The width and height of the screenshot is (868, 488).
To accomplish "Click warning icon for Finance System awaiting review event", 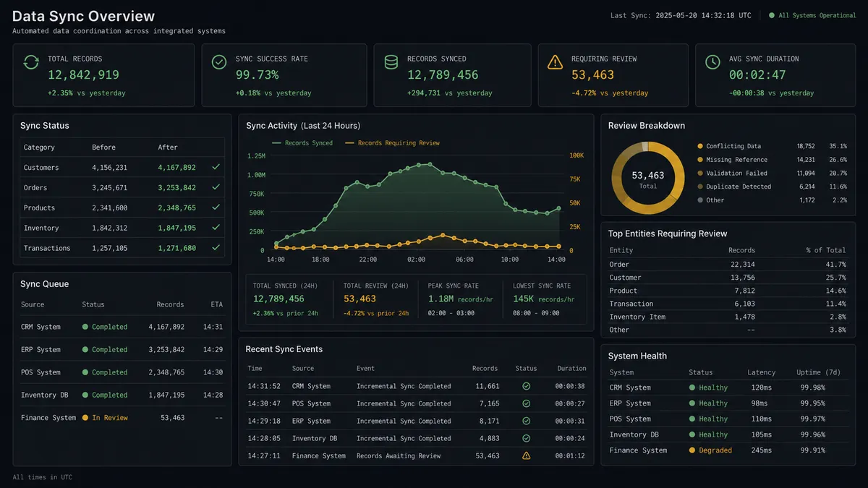I will [x=526, y=455].
